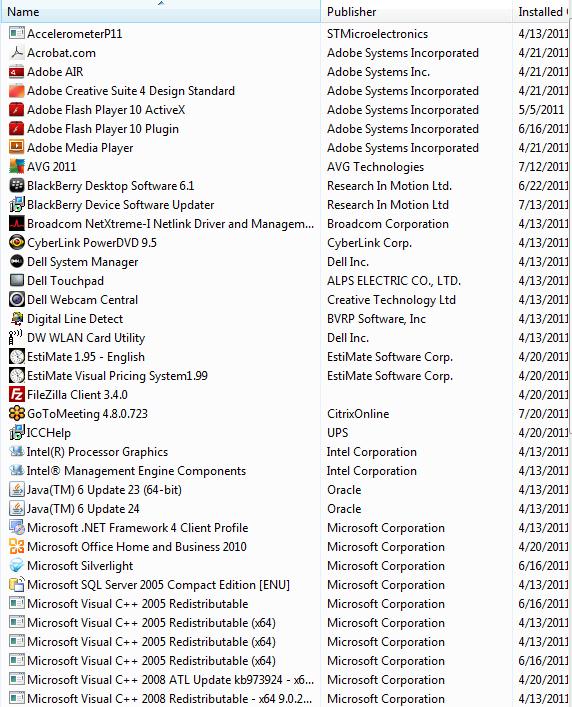This screenshot has width=572, height=707.
Task: Click publisher AVG Technologies
Action: tap(375, 167)
